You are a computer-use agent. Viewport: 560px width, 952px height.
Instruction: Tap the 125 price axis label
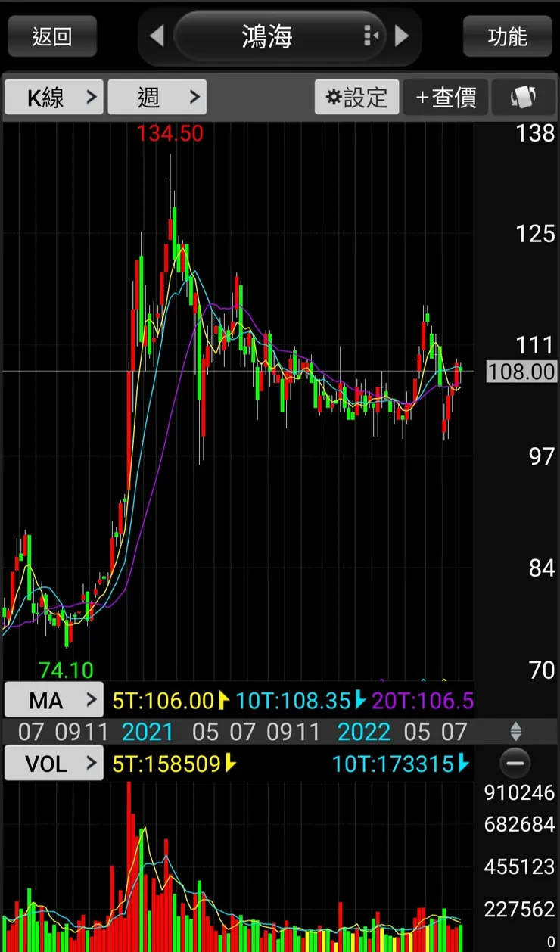tap(535, 233)
